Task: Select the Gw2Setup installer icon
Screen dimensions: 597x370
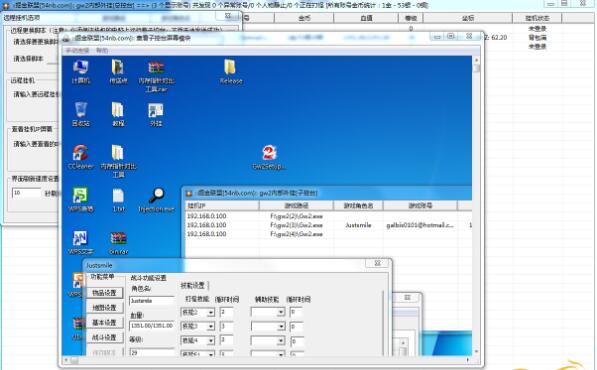Action: (x=269, y=156)
